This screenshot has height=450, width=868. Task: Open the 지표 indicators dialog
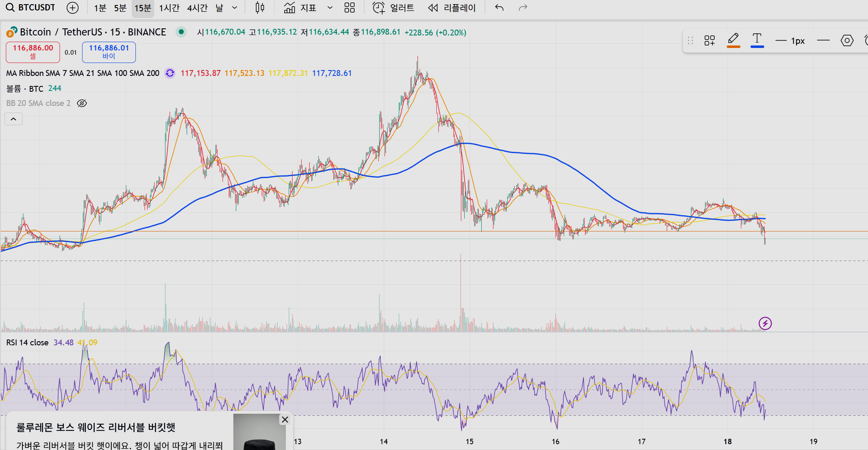coord(300,8)
